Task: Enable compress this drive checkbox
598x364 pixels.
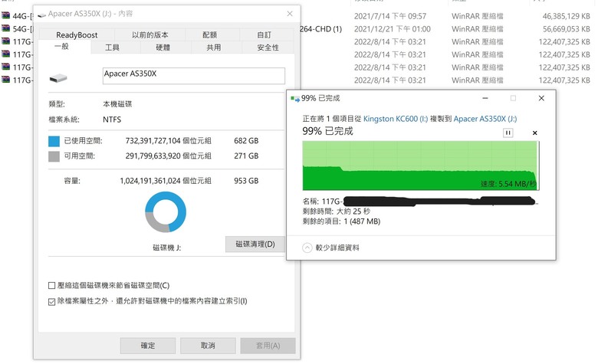Action: (52, 286)
